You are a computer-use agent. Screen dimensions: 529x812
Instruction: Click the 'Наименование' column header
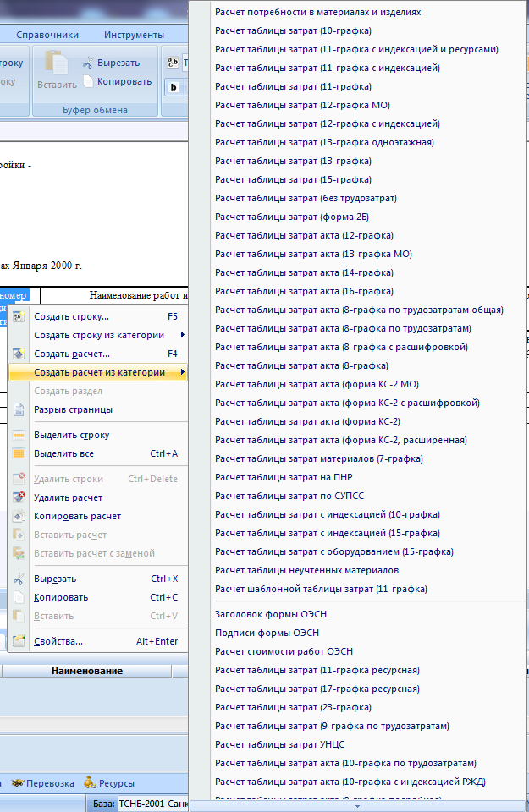(x=87, y=671)
